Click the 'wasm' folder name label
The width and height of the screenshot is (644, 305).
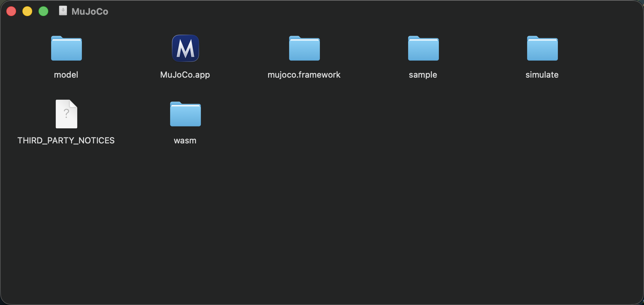(x=185, y=141)
